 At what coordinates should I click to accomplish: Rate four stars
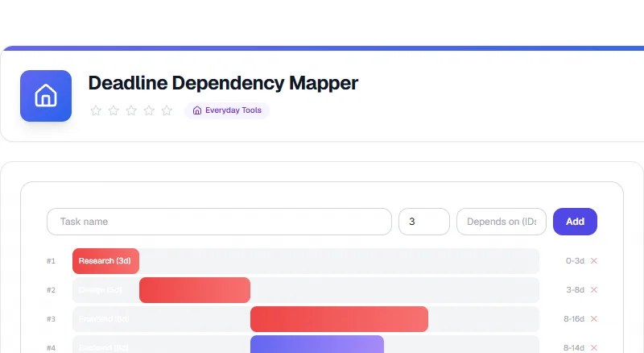click(149, 110)
